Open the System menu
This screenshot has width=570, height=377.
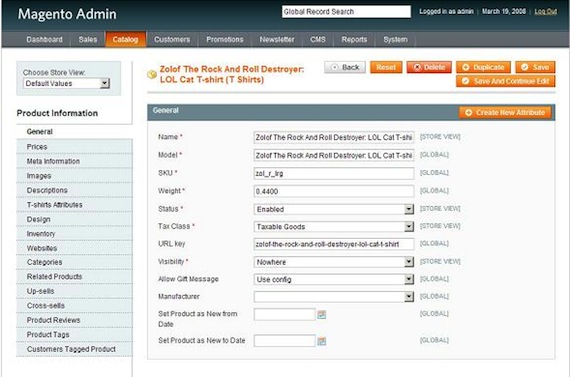pos(395,39)
